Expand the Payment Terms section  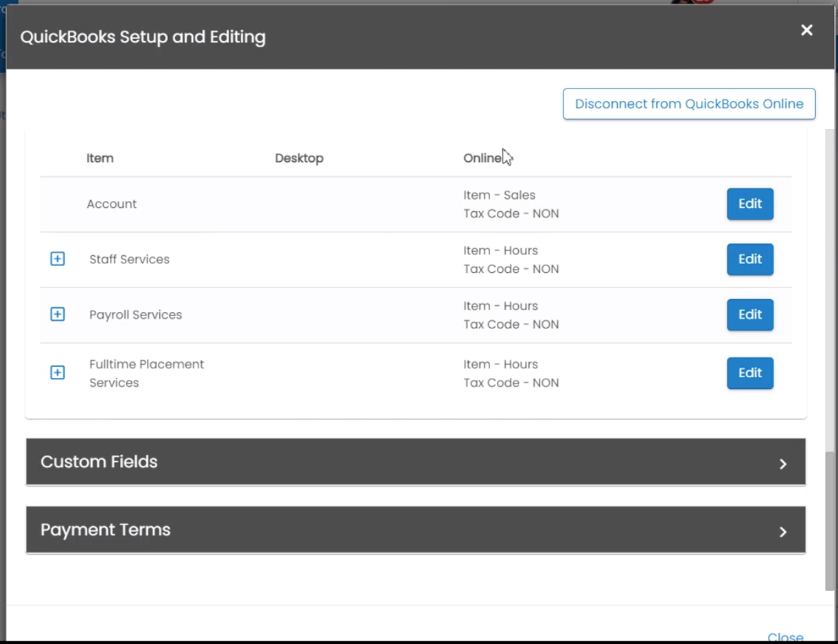[415, 529]
